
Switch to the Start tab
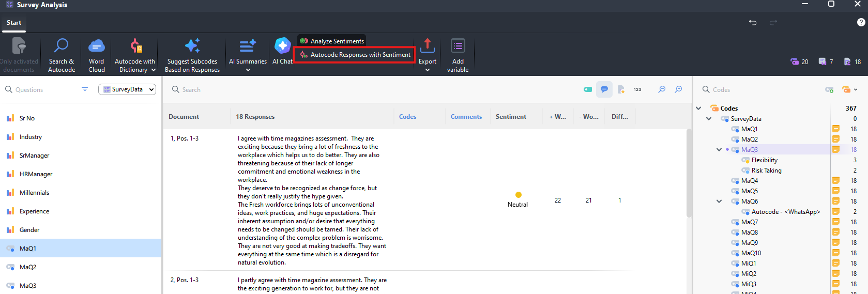click(x=14, y=23)
